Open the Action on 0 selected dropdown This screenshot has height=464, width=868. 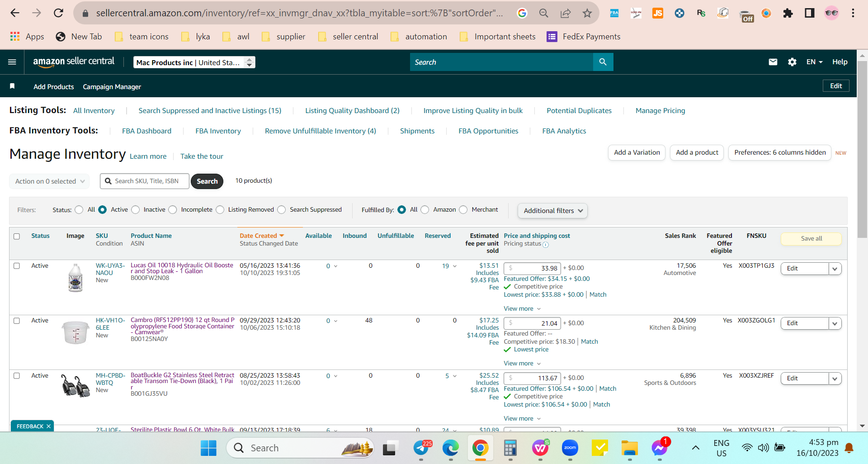[x=49, y=181]
